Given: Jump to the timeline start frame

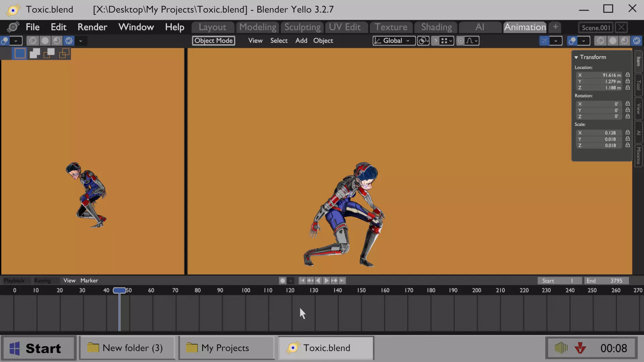Looking at the screenshot, I should pos(302,281).
